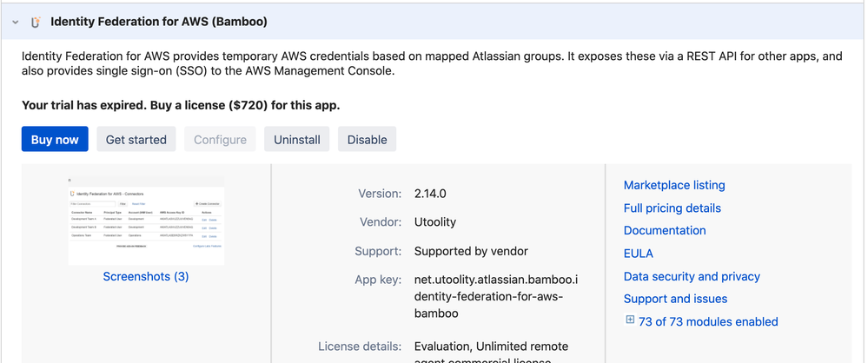
Task: Disable the Identity Federation app
Action: (x=367, y=140)
